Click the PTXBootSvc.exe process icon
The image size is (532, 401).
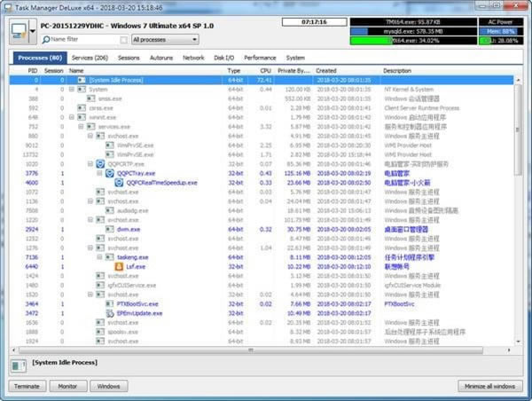point(109,303)
